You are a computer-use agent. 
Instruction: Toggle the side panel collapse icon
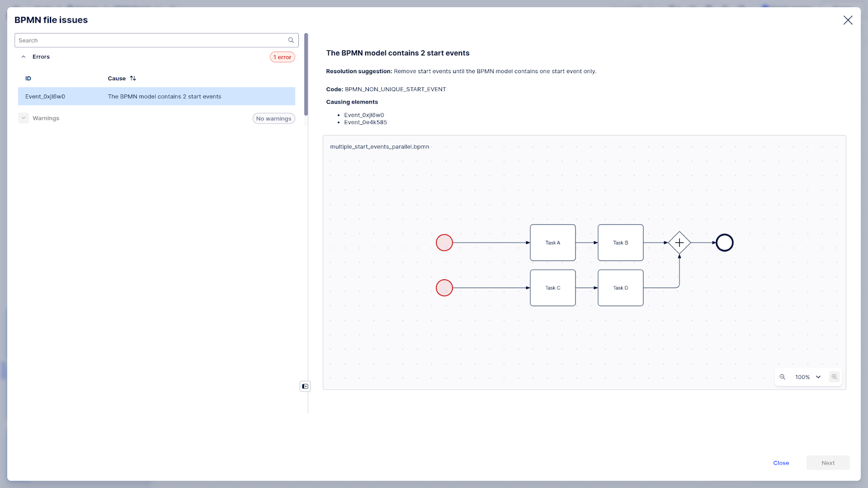305,386
